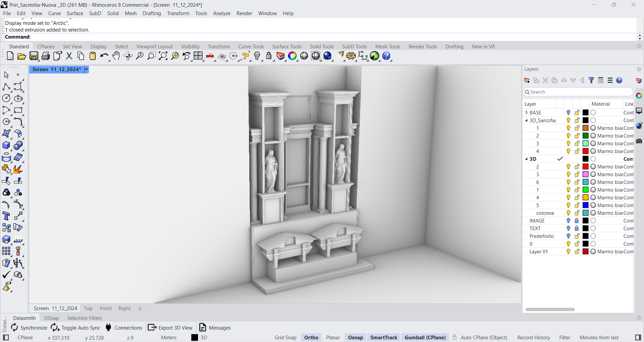Select the Text object tool in left sidebar

[6, 216]
